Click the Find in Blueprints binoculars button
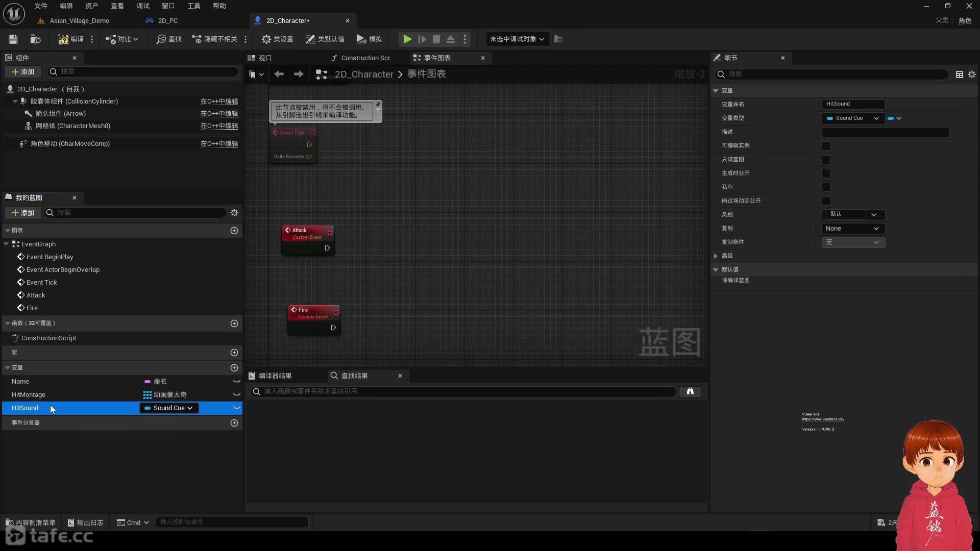The image size is (980, 551). 690,392
